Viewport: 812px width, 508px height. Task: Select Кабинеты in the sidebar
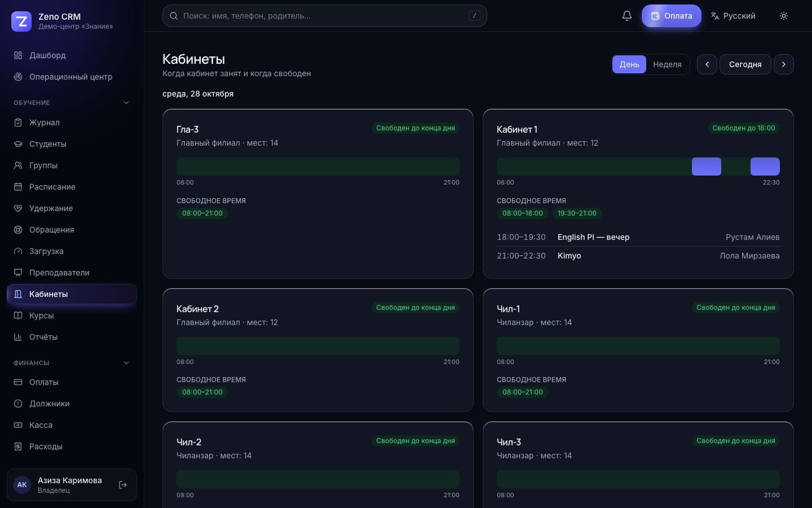point(72,294)
